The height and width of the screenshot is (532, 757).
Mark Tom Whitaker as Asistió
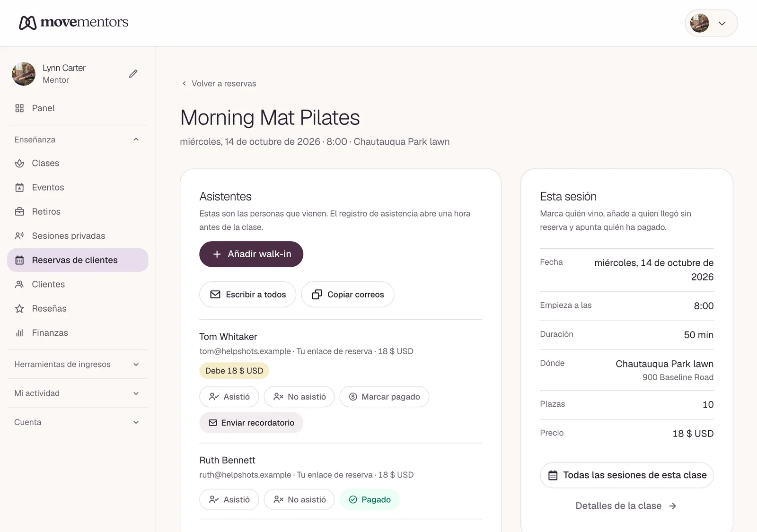point(229,397)
